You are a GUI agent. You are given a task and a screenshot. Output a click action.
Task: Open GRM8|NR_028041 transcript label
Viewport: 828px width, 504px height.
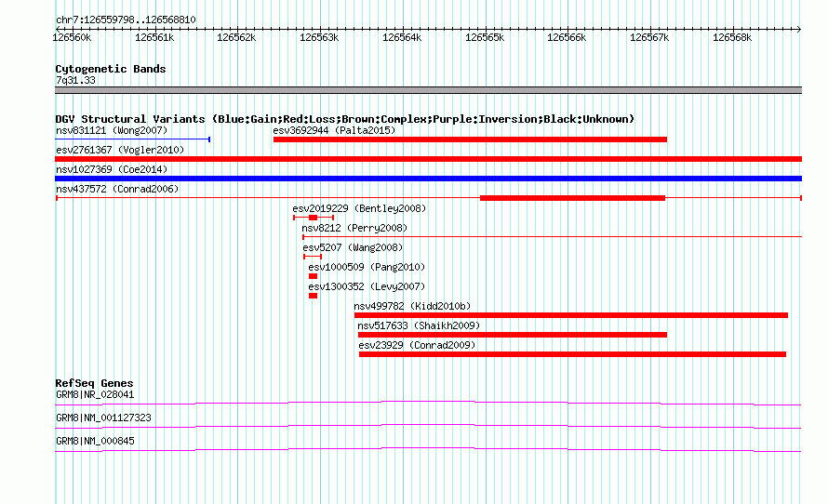point(95,395)
